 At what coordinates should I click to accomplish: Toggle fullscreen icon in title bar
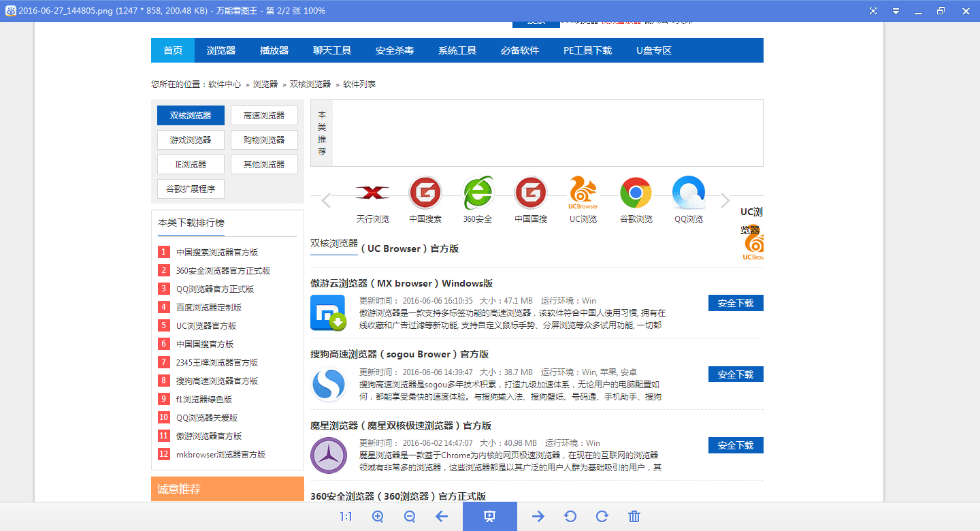(x=874, y=11)
